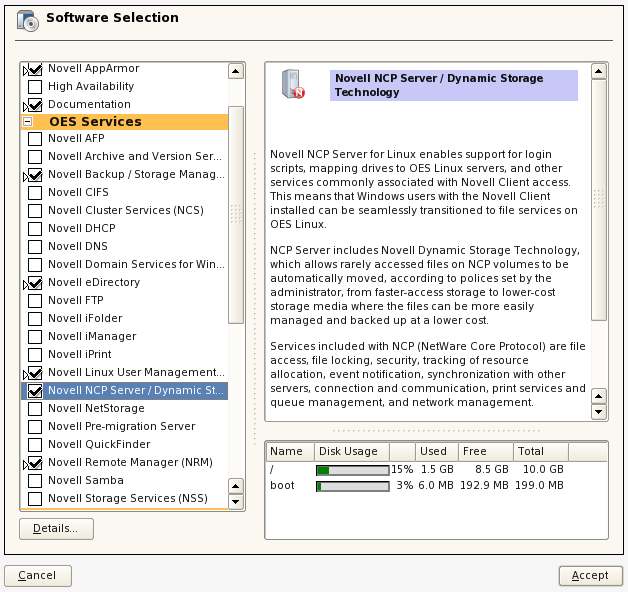This screenshot has width=628, height=592.
Task: Sort disk table by Used column
Action: coord(437,451)
